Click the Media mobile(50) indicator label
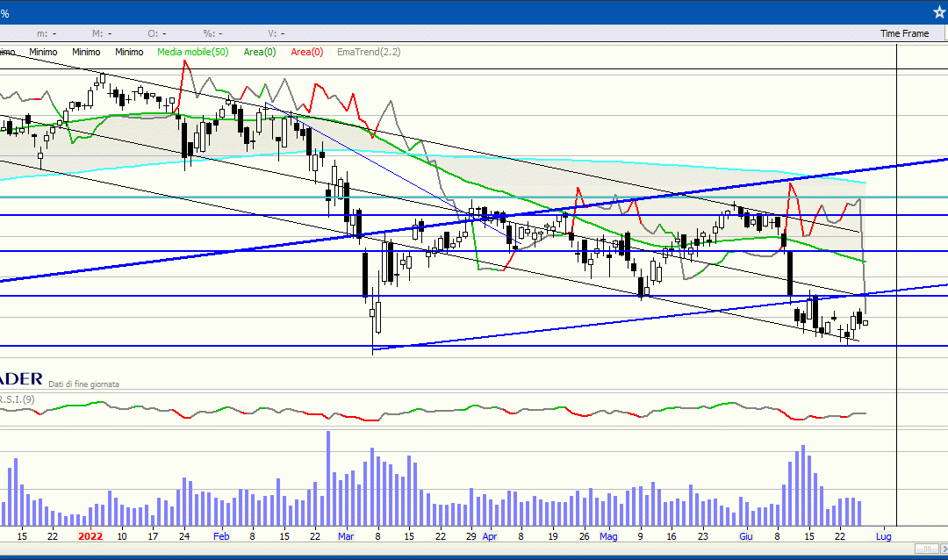 tap(193, 52)
